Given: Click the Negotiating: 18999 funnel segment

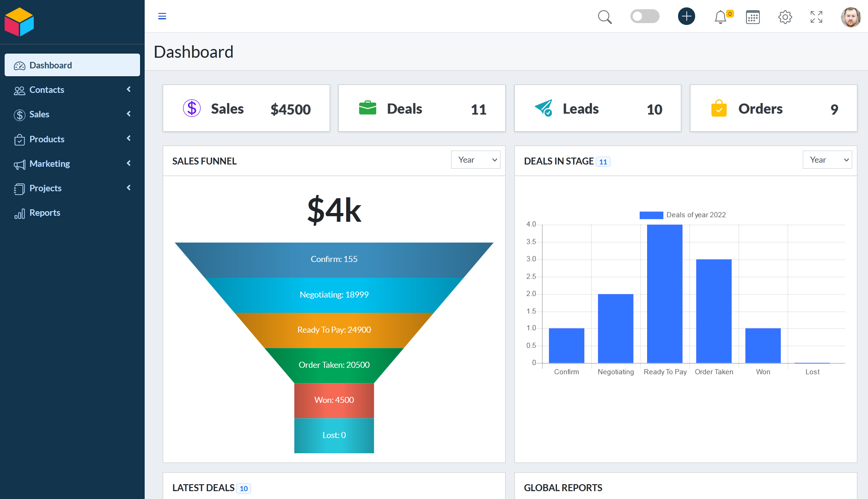Looking at the screenshot, I should click(334, 295).
